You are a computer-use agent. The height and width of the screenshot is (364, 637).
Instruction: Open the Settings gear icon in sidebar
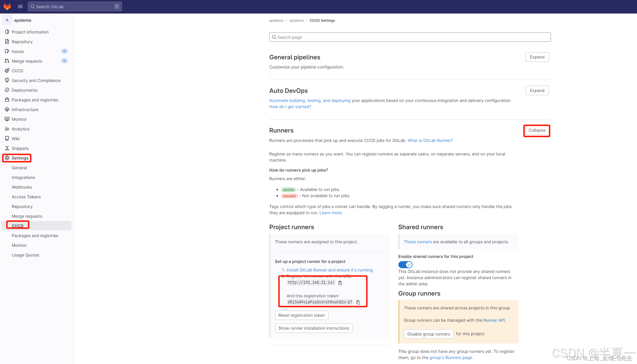7,158
